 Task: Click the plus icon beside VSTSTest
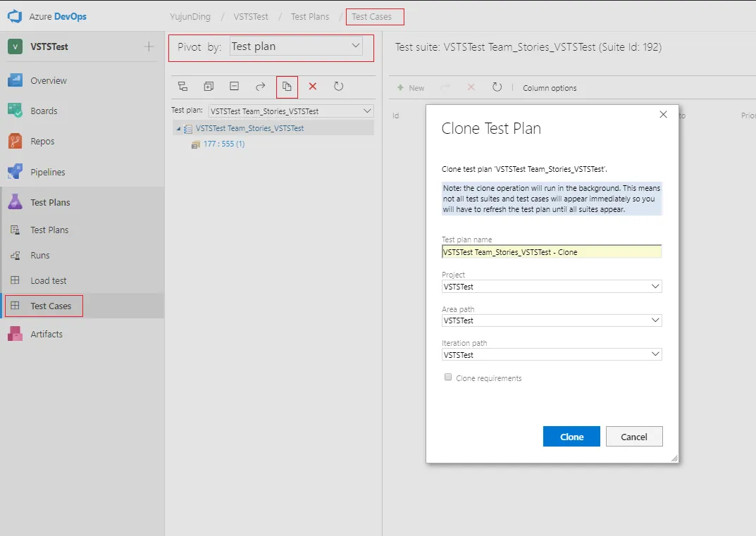(x=149, y=46)
